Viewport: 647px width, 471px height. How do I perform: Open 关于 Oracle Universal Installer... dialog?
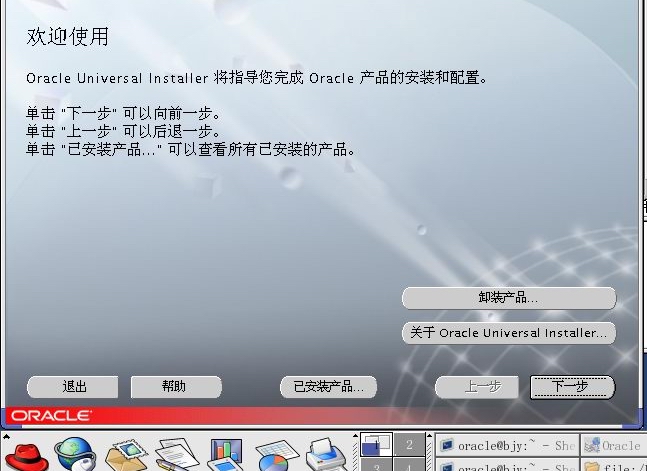pos(509,332)
